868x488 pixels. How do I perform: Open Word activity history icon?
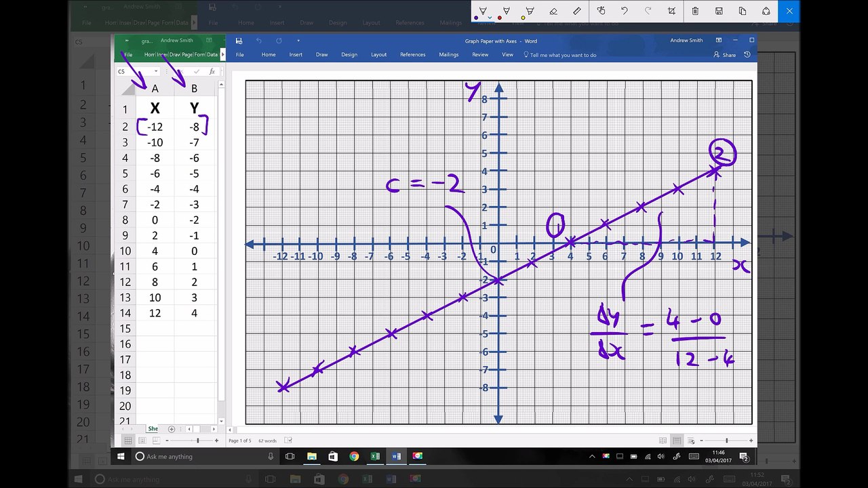(x=747, y=55)
